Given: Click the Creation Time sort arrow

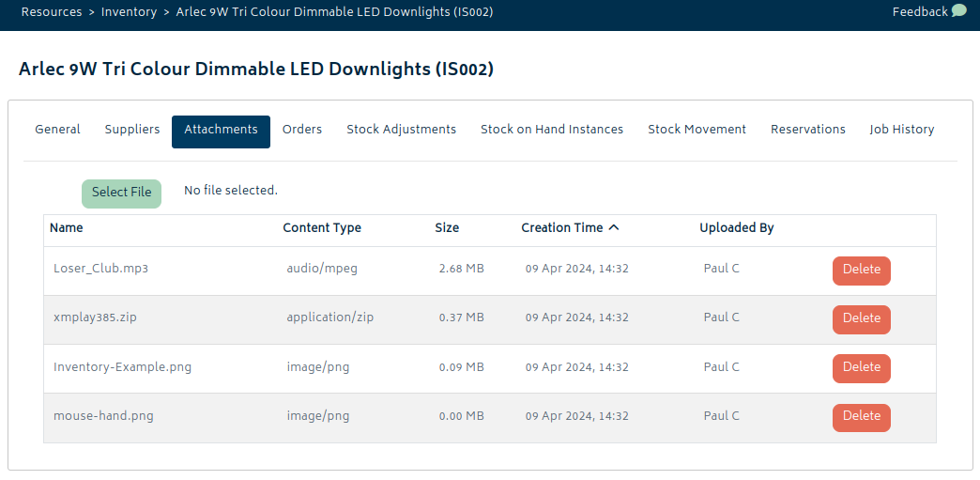Looking at the screenshot, I should click(614, 228).
